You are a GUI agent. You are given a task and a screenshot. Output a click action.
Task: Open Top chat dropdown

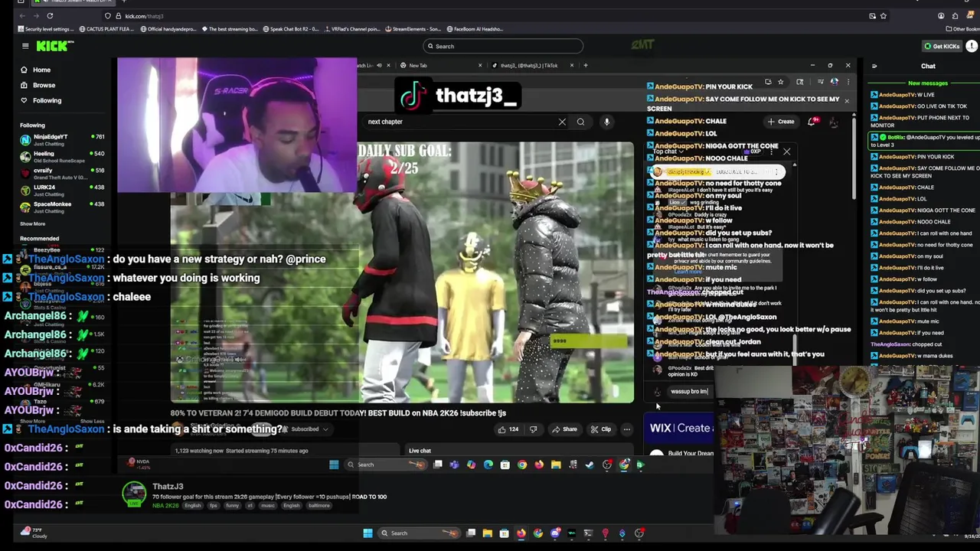668,152
